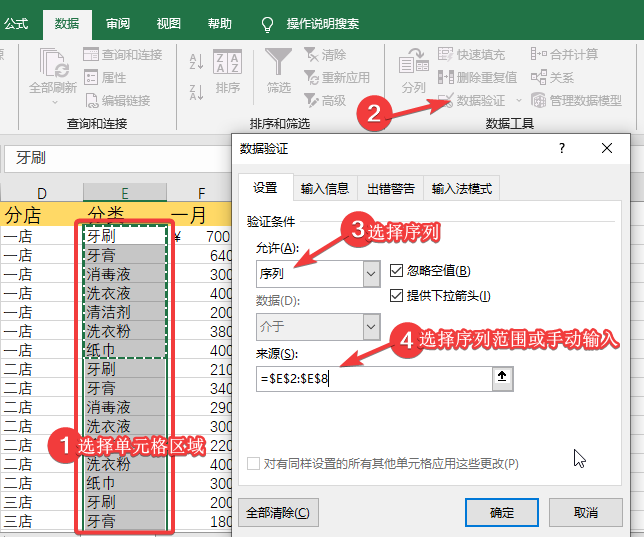Click the dialog help question mark
Screen dimensions: 644x537
point(562,148)
